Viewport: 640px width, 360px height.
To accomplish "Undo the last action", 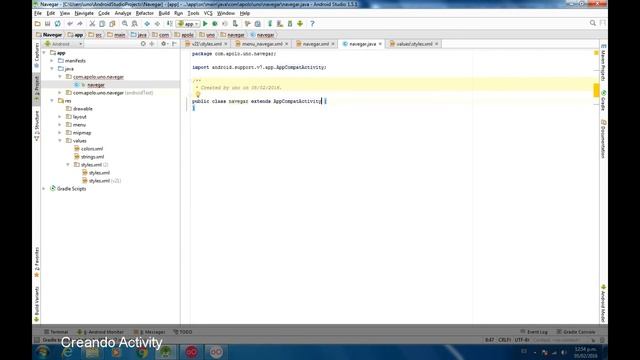I will [70, 24].
